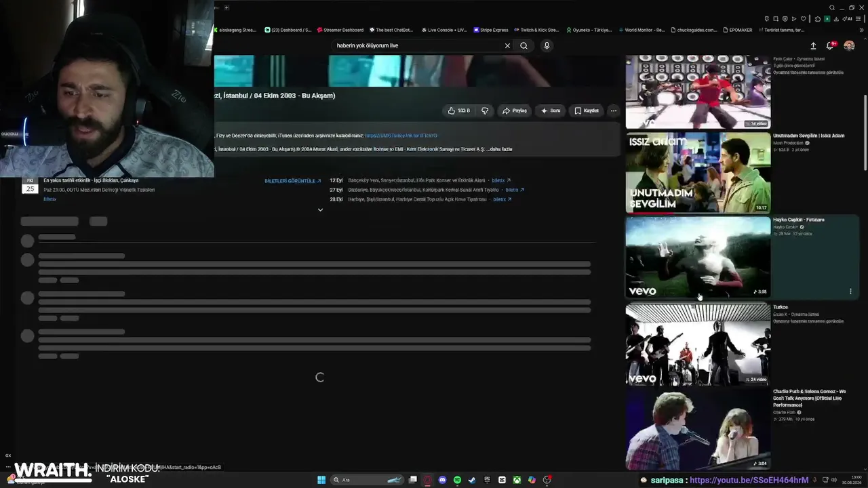868x488 pixels.
Task: Open browser tab search magnifier icon
Action: click(832, 7)
